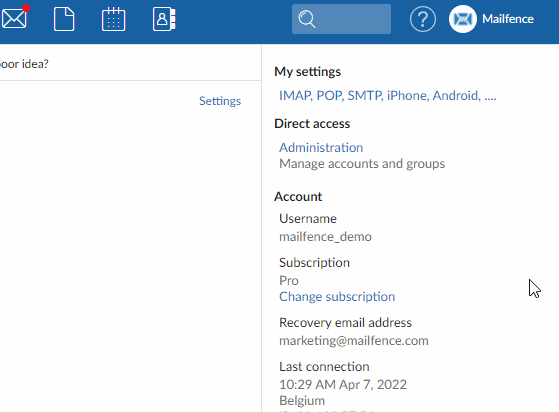
Task: Click the Pro subscription value
Action: coord(288,281)
